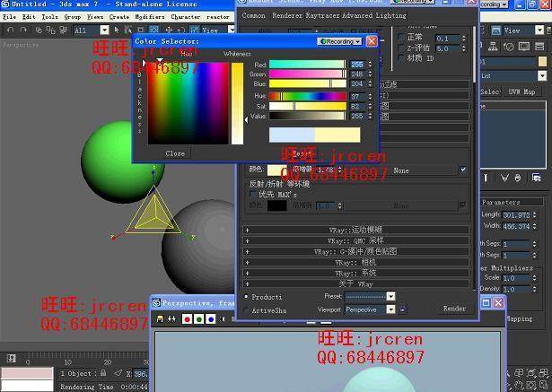Click the Undo arrow in main toolbar
Screen dimensions: 552x392
click(10, 30)
